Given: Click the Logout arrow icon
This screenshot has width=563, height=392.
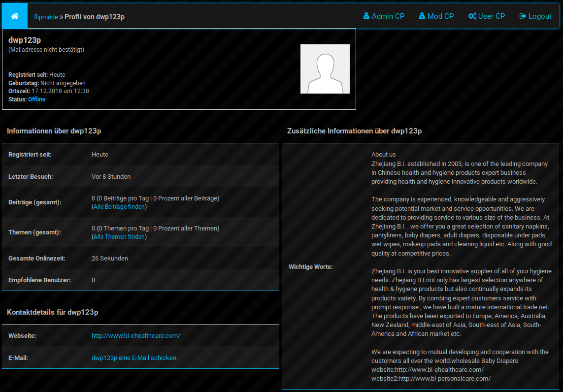Looking at the screenshot, I should click(523, 16).
